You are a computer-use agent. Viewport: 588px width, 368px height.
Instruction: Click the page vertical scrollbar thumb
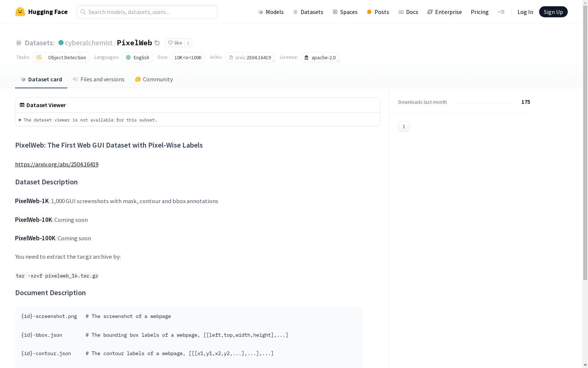(x=585, y=143)
